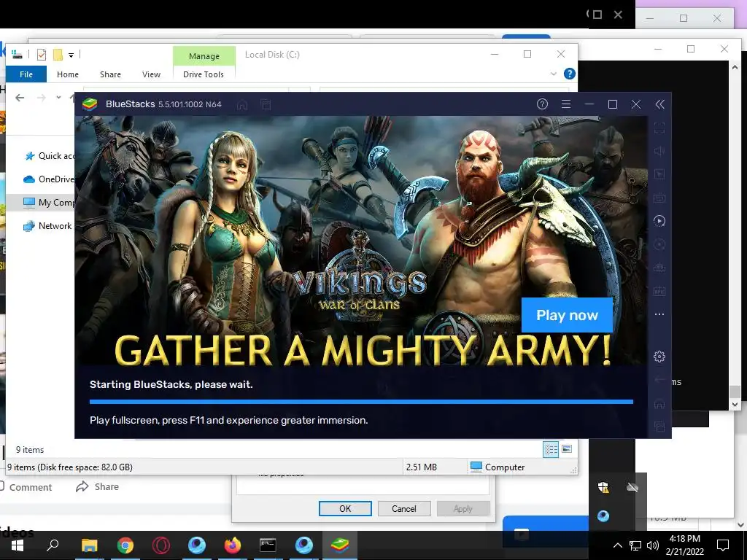Click the install APK icon in BlueStacks sidebar
The height and width of the screenshot is (560, 747).
pyautogui.click(x=659, y=290)
